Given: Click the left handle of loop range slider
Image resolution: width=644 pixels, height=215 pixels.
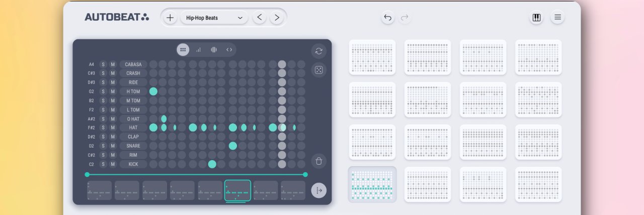Looking at the screenshot, I should (87, 175).
